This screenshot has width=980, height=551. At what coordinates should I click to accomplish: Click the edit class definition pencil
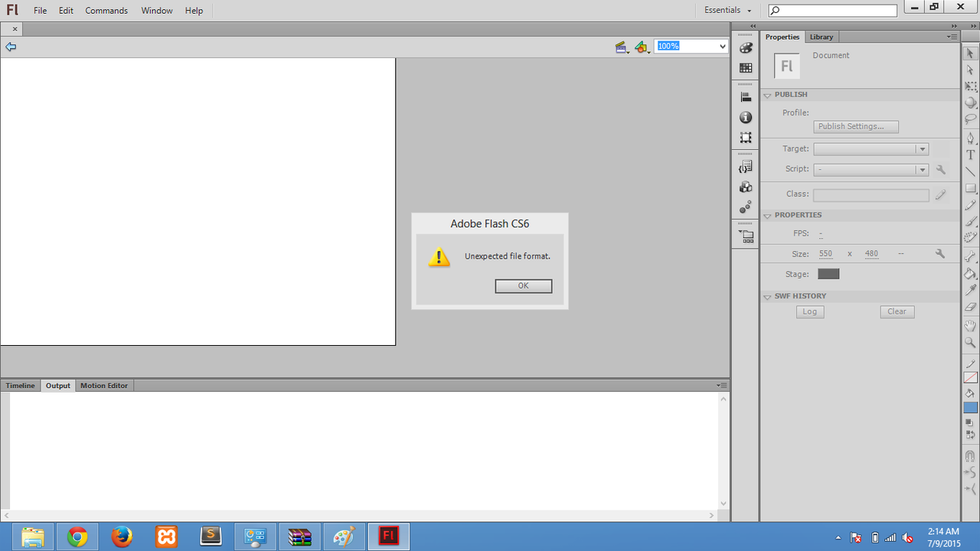pyautogui.click(x=941, y=195)
